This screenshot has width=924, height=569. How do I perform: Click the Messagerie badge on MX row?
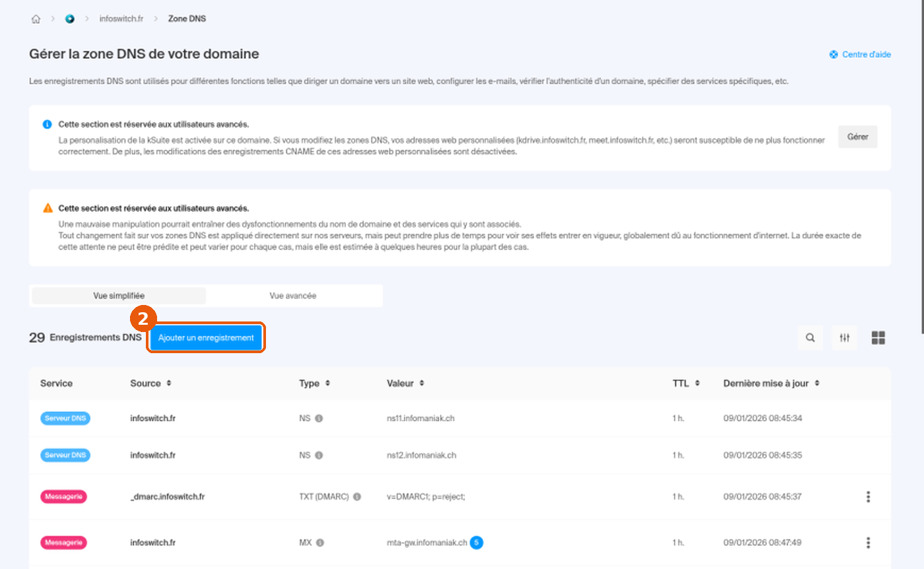tap(64, 543)
